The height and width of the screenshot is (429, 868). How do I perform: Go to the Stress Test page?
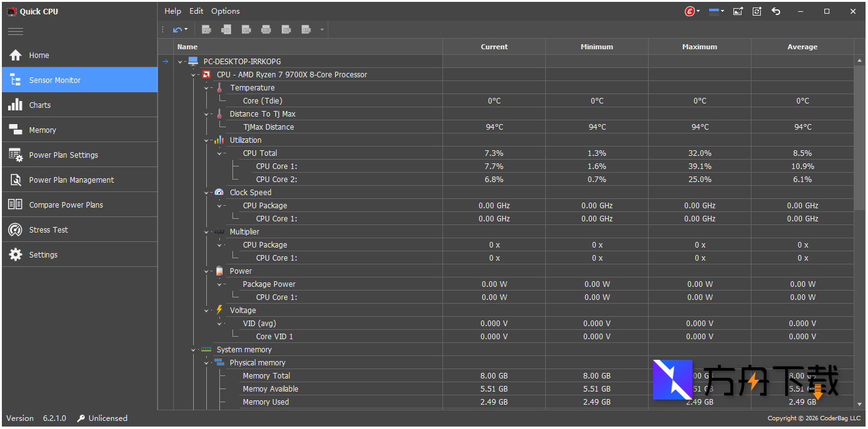49,229
